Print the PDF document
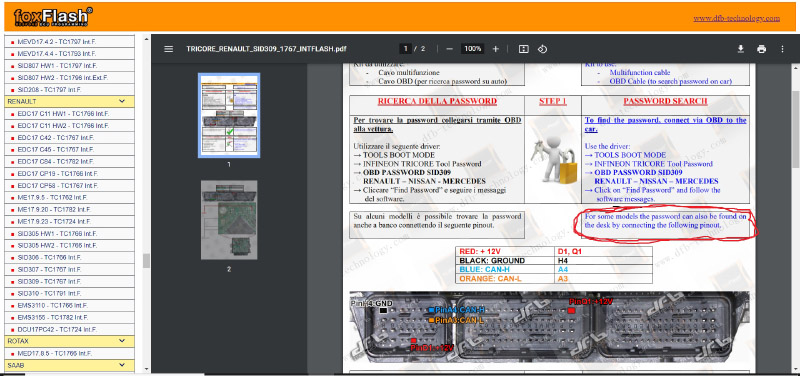 click(x=762, y=49)
